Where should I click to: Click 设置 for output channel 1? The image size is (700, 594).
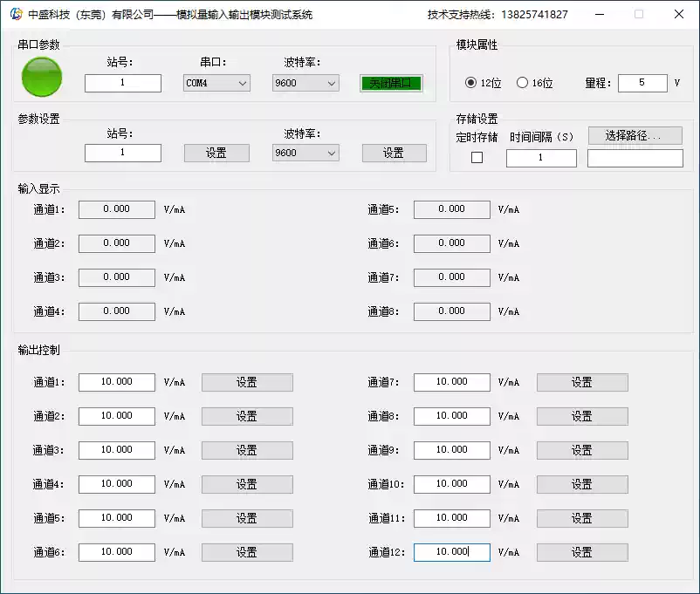[246, 382]
